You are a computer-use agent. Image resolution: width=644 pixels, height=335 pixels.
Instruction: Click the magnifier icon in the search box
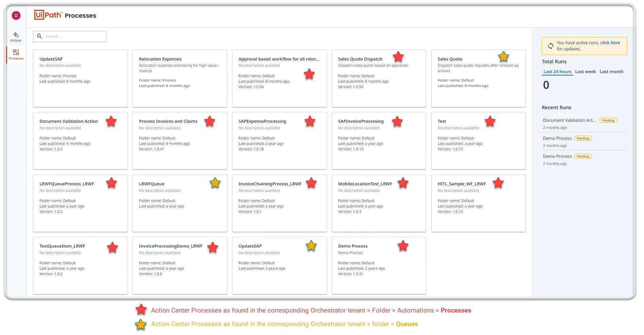click(39, 36)
